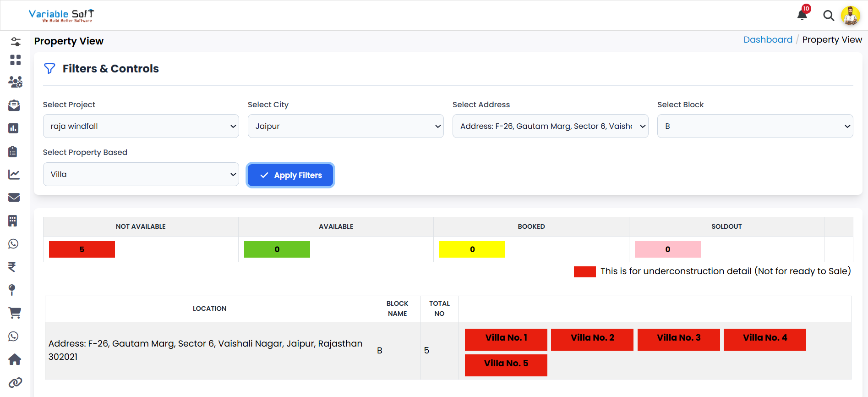Open Villa No. 3 tile

tap(679, 340)
